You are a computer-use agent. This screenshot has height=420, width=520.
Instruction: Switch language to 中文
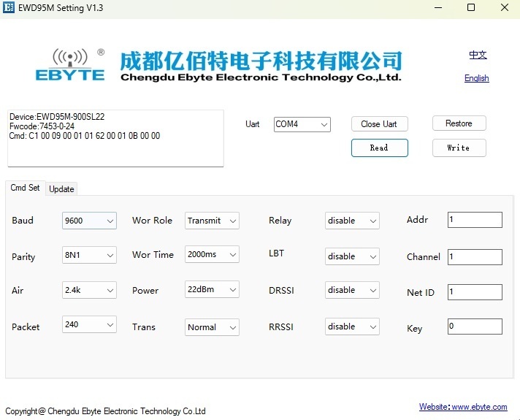tap(478, 55)
